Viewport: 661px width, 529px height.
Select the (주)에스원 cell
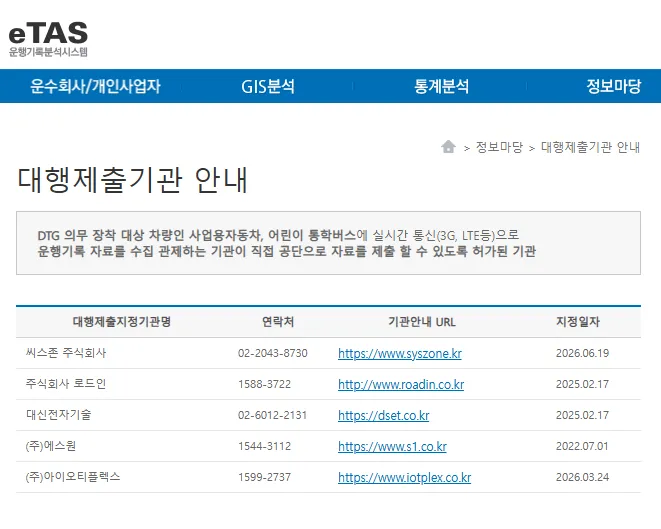[x=51, y=446]
